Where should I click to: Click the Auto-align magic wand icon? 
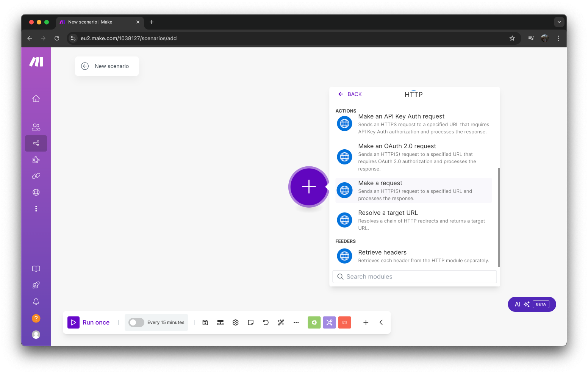coord(281,322)
